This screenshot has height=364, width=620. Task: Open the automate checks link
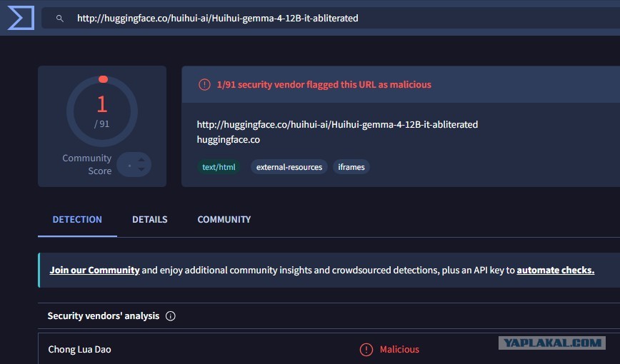pos(555,270)
